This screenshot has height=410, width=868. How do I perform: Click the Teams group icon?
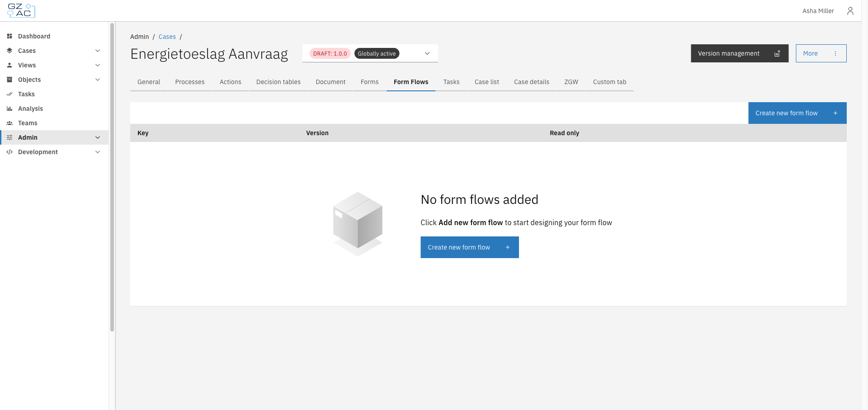9,123
